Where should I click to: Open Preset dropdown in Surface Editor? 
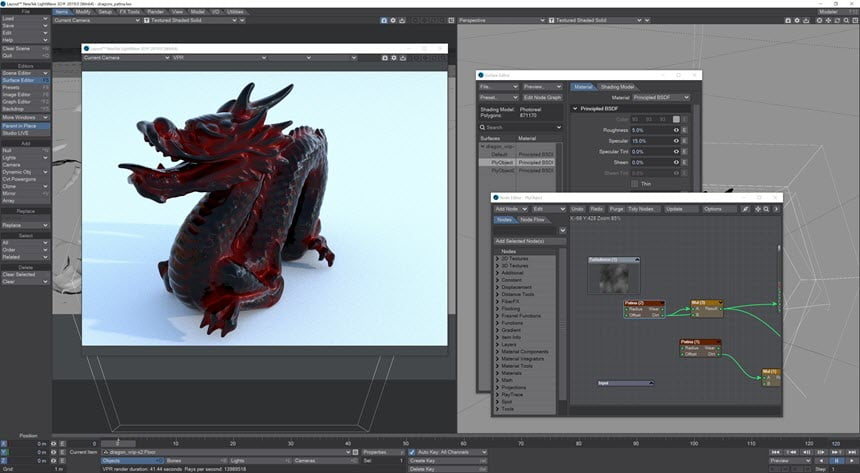(498, 98)
